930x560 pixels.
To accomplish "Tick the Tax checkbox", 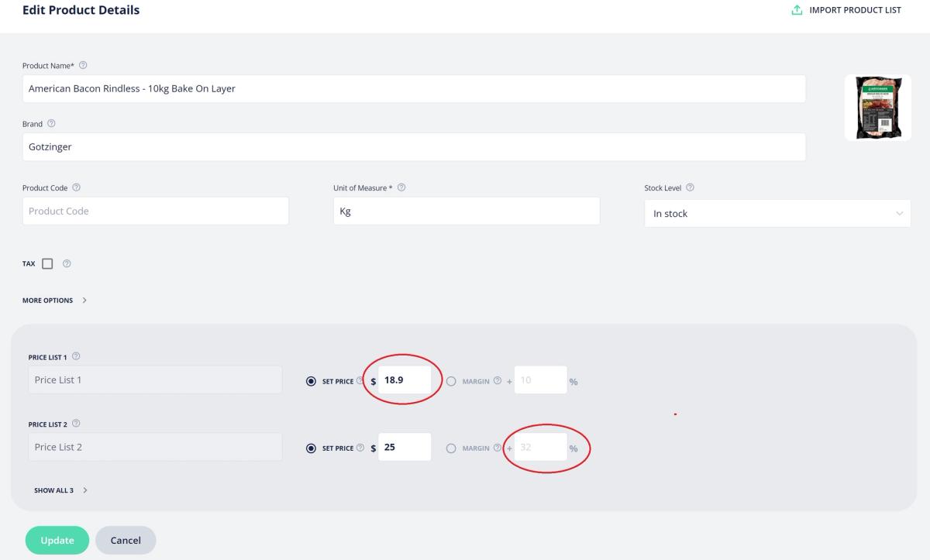I will click(47, 264).
